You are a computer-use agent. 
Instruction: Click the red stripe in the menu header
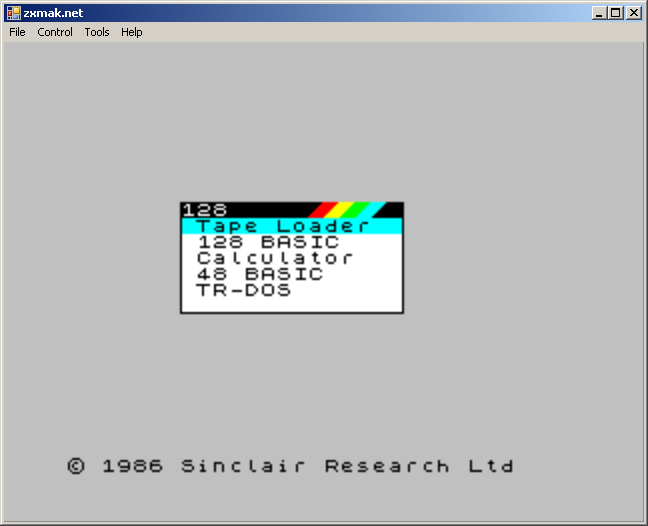(x=324, y=210)
